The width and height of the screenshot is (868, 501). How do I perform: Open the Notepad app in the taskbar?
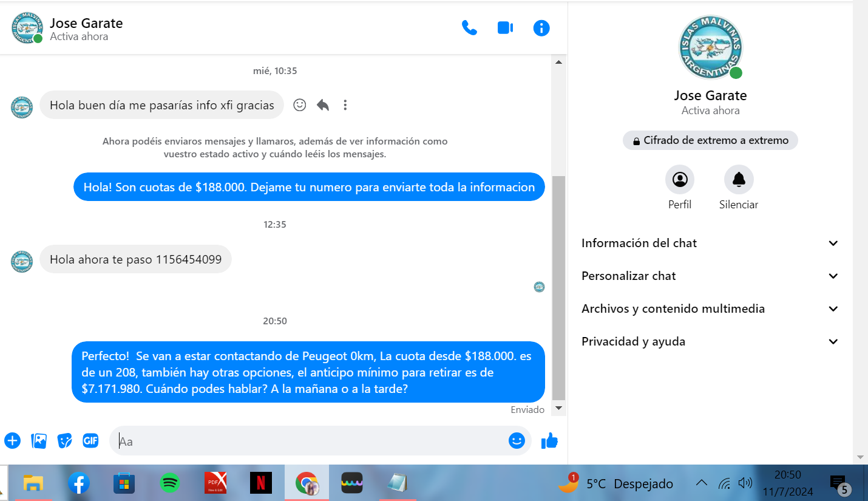pyautogui.click(x=398, y=483)
